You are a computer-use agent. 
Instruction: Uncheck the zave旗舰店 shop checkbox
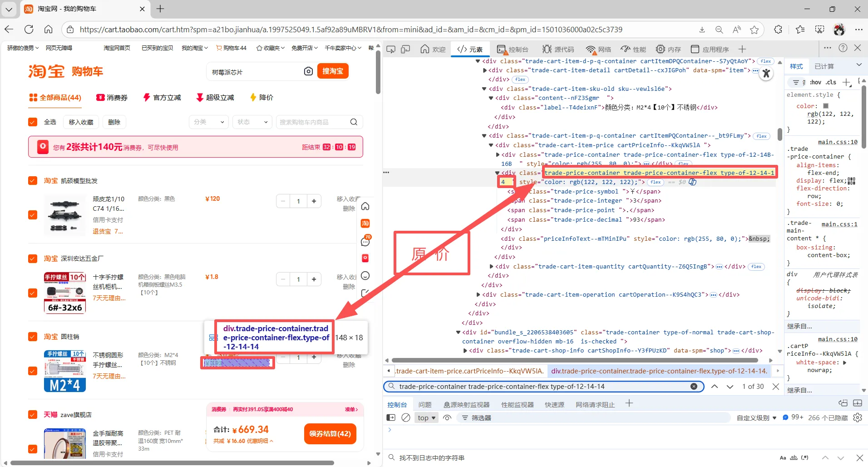pos(33,415)
